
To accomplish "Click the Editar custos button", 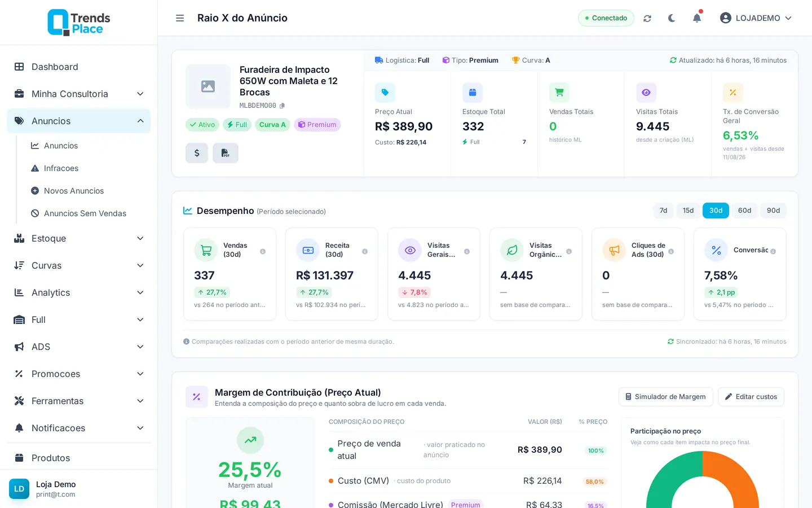I will pyautogui.click(x=751, y=397).
